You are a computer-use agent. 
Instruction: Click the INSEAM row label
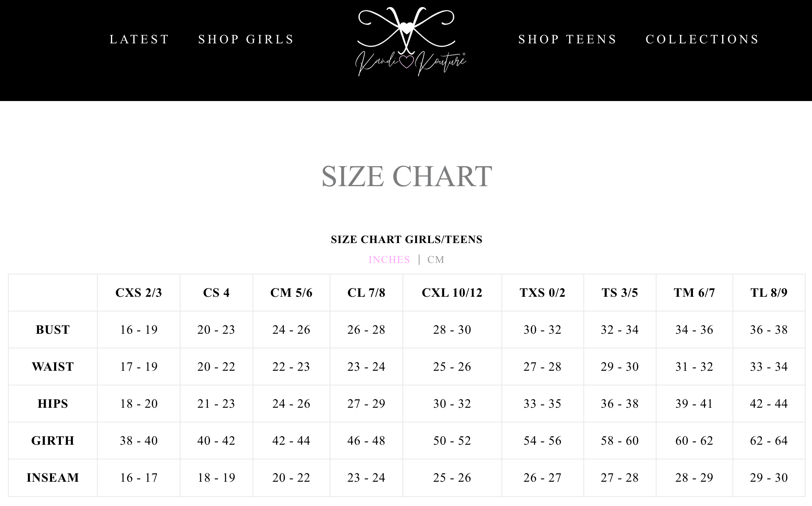click(53, 478)
